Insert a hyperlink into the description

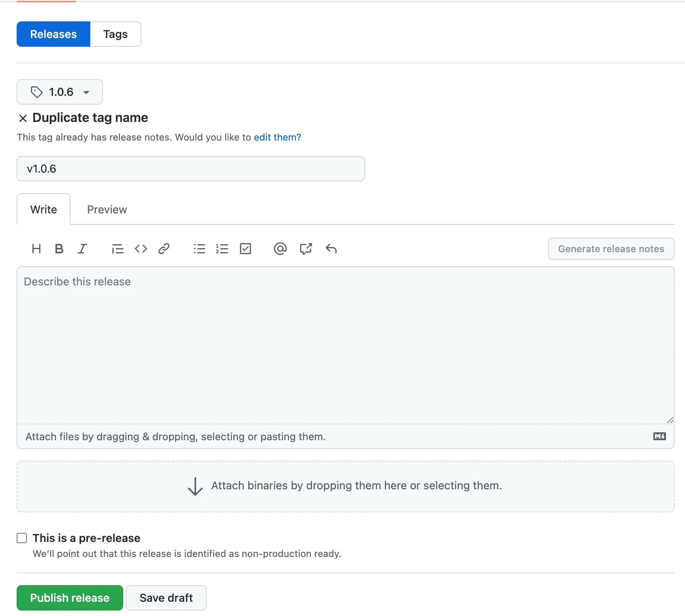click(164, 249)
